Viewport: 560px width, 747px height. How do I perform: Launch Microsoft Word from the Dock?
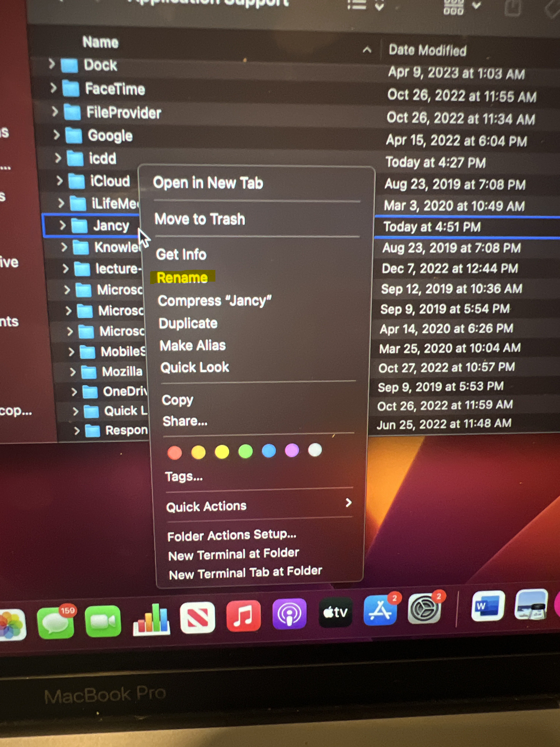(488, 606)
